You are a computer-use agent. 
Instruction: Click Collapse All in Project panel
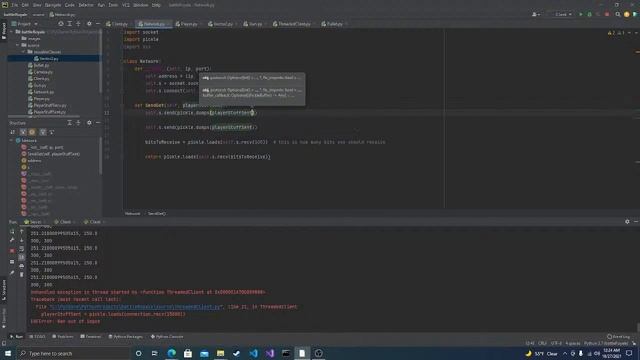[x=78, y=24]
